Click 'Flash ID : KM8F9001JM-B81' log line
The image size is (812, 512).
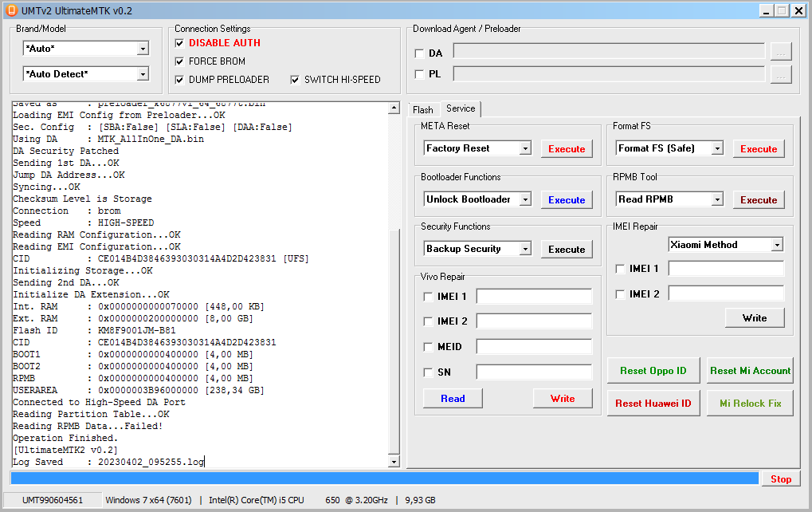pos(94,331)
